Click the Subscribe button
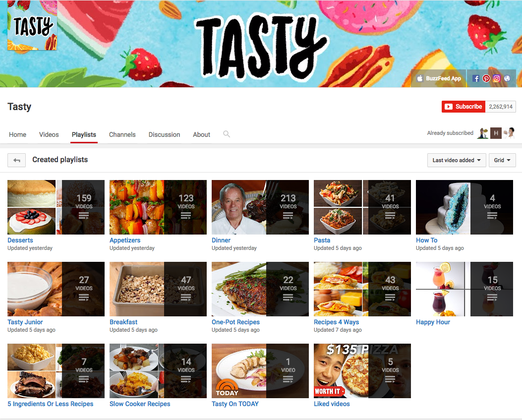 (x=463, y=106)
